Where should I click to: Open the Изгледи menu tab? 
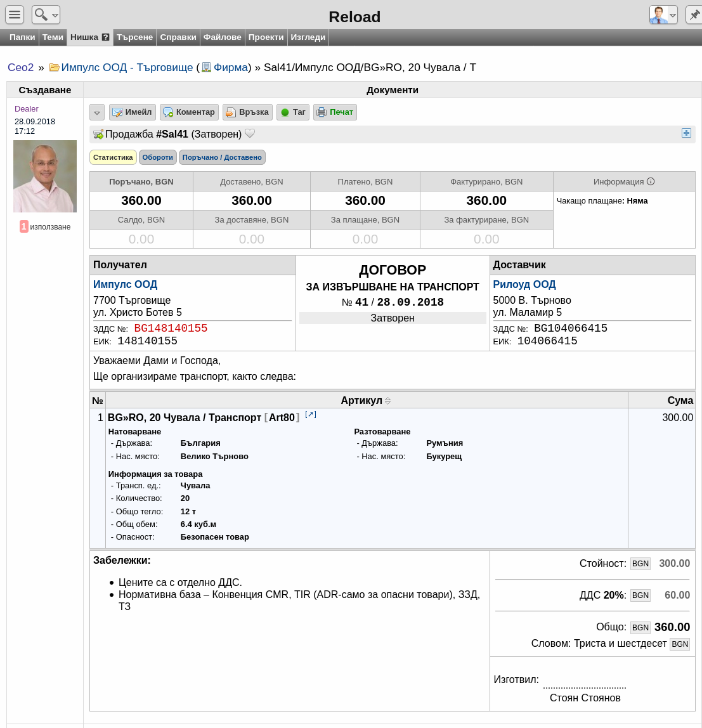click(x=308, y=37)
